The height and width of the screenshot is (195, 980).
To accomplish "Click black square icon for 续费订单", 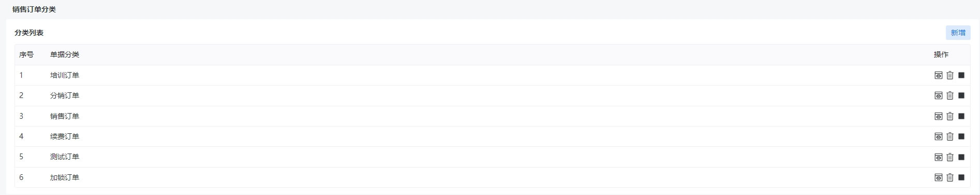I will coord(961,136).
